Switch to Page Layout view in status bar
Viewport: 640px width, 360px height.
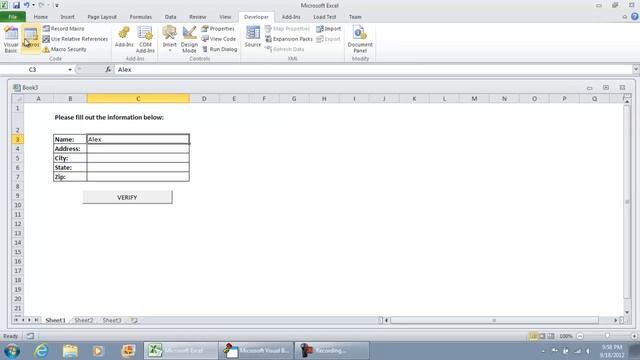(542, 336)
